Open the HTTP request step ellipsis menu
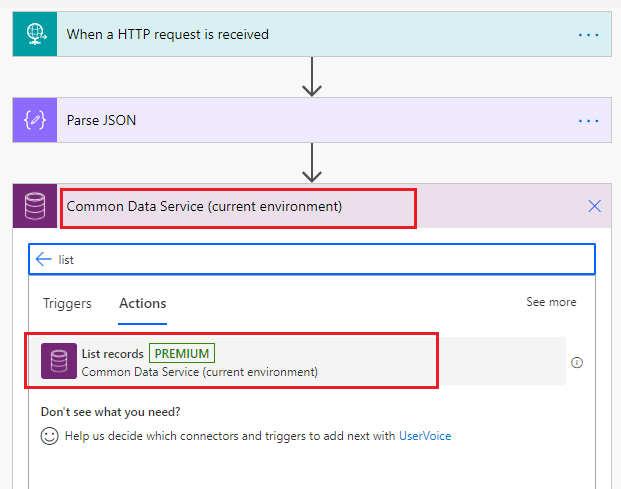621x489 pixels. point(588,34)
